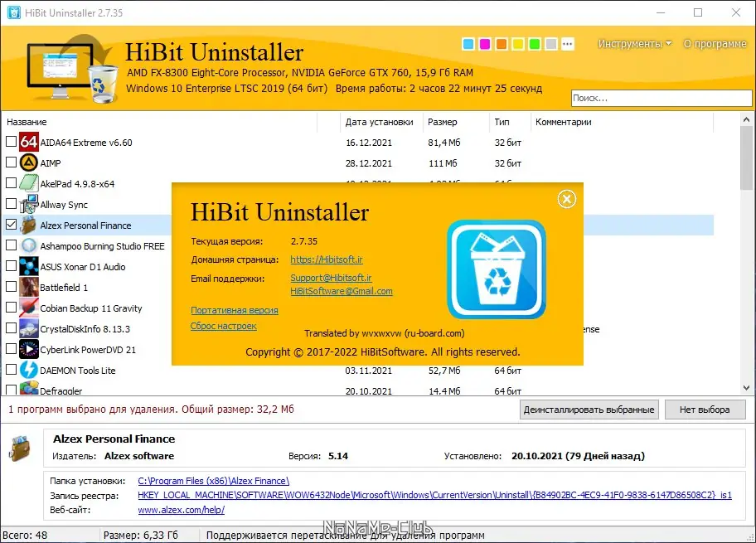Check the Ashampoo Burning Studio FREE checkbox

(11, 245)
